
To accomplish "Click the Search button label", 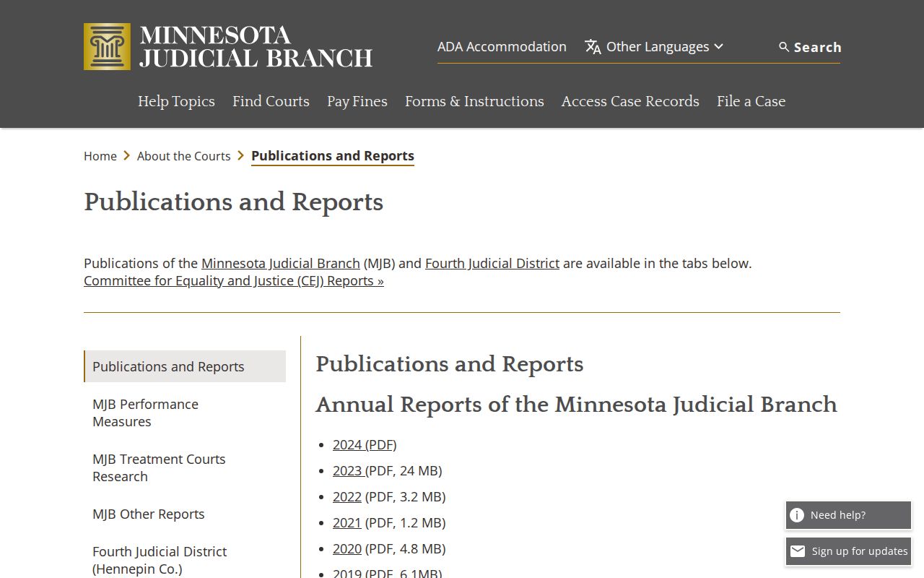I will point(817,47).
